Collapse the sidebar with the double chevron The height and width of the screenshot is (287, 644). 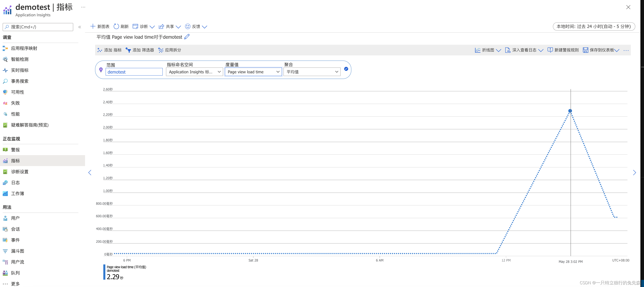80,27
